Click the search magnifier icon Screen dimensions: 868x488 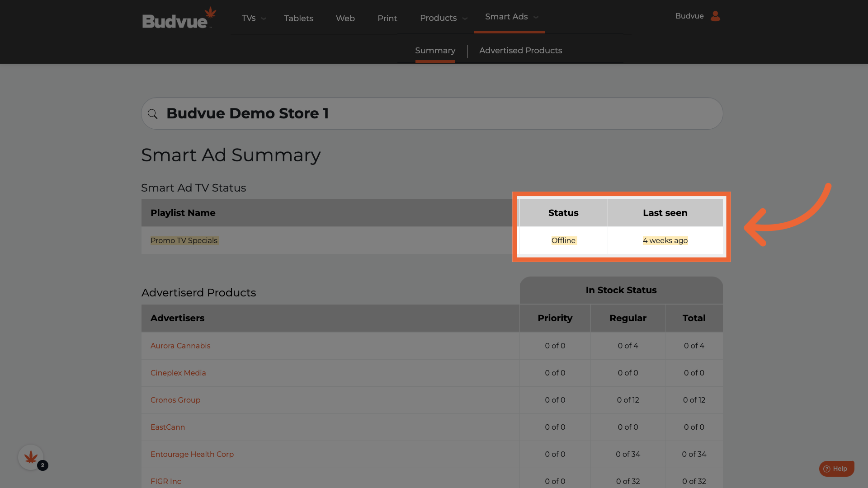pos(153,114)
